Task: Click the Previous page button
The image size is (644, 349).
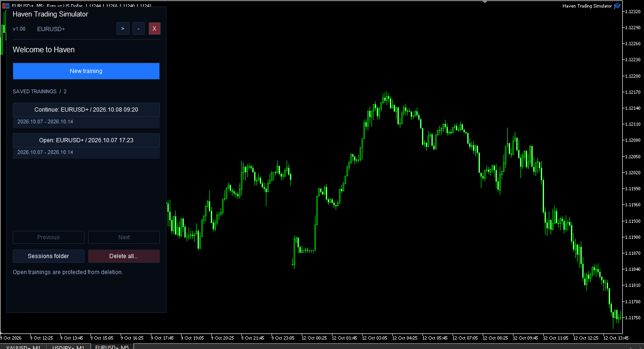Action: (x=49, y=237)
